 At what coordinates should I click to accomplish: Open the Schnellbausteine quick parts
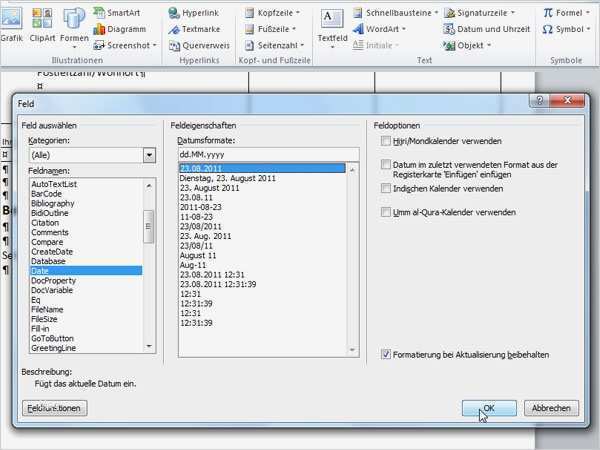coord(395,13)
